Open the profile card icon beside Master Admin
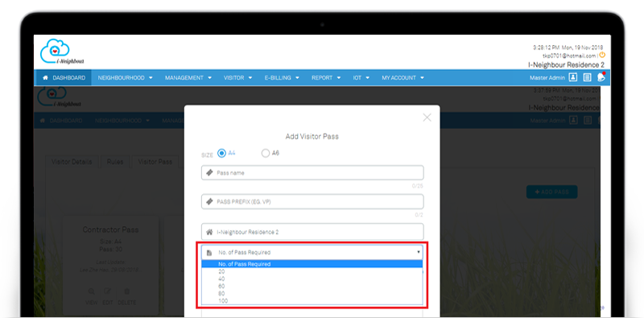This screenshot has width=644, height=318. (573, 77)
